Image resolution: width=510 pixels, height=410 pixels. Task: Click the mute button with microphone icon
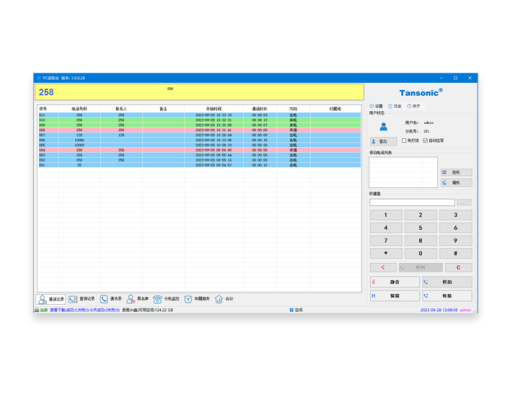[x=395, y=282]
